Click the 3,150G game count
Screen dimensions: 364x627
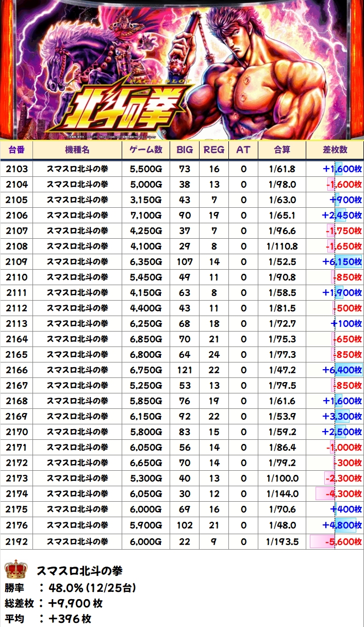[x=146, y=200]
